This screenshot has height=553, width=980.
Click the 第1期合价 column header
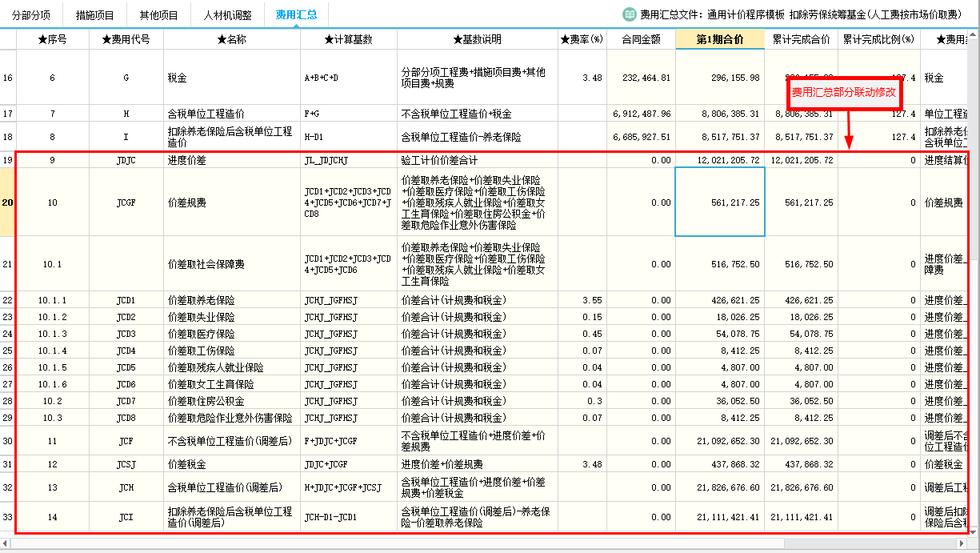tap(719, 39)
